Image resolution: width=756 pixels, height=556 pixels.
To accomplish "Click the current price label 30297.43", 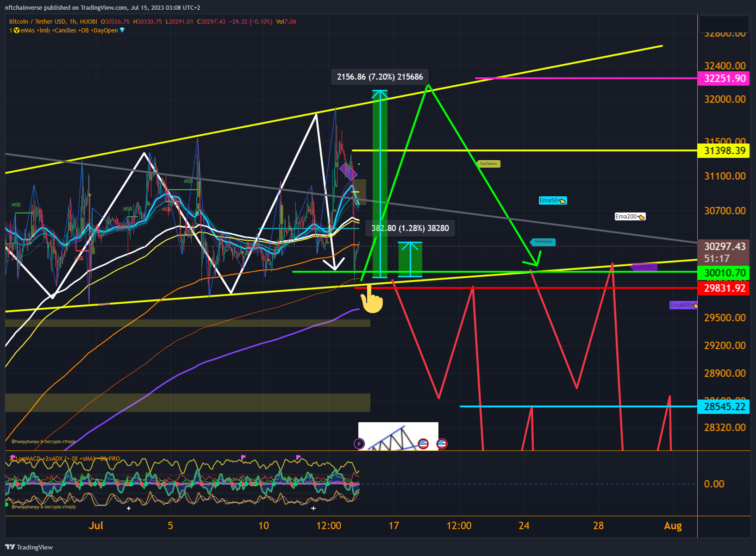I will click(x=725, y=246).
